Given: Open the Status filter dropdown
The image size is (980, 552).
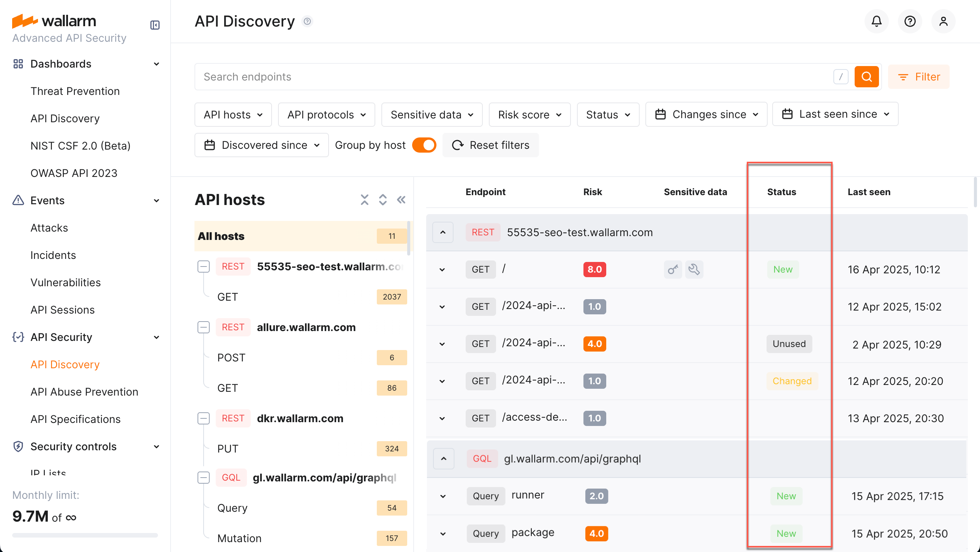Looking at the screenshot, I should 607,114.
